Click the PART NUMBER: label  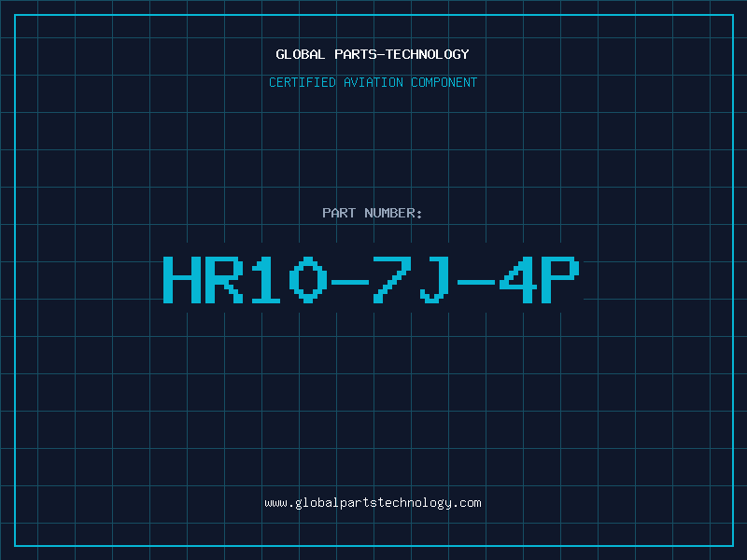pos(372,213)
